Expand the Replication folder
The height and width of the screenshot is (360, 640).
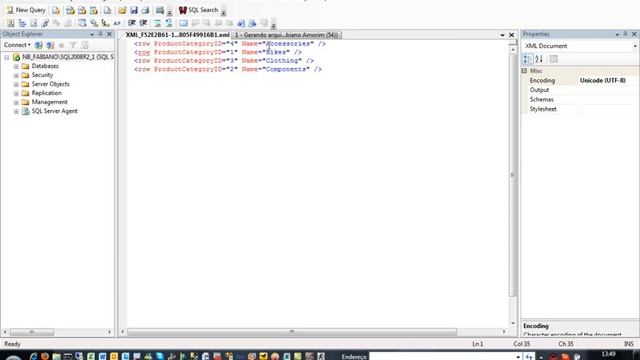pos(16,93)
